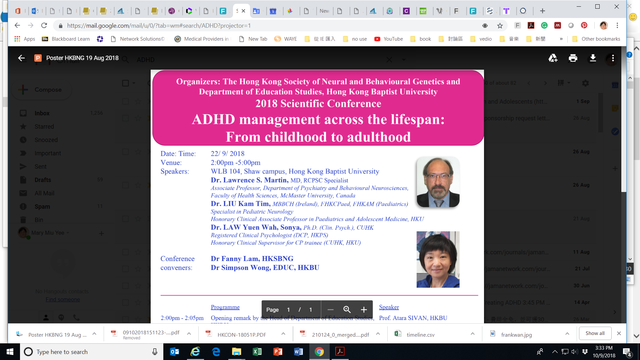Open the book bookmarks folder
Screen dimensions: 640x360
[x=420, y=39]
